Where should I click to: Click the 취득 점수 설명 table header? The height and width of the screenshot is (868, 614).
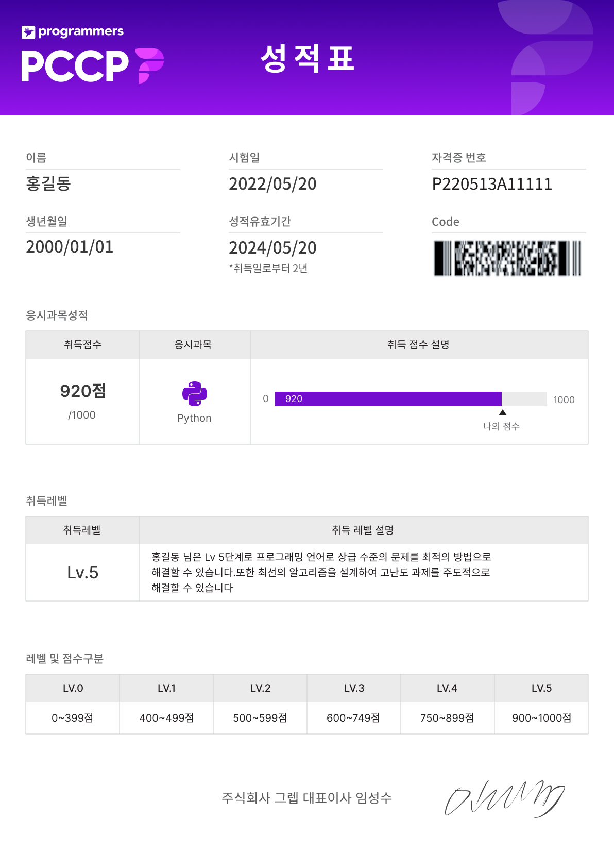[419, 345]
